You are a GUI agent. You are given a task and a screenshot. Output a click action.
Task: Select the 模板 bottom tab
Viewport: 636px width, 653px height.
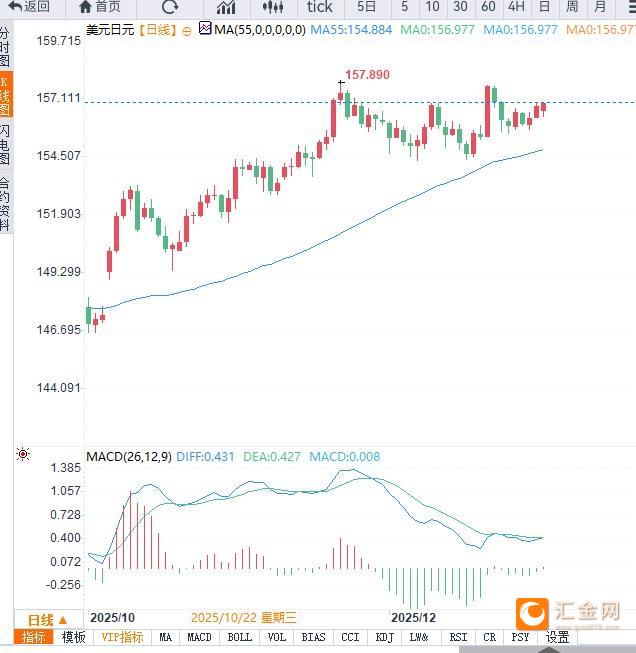[73, 638]
